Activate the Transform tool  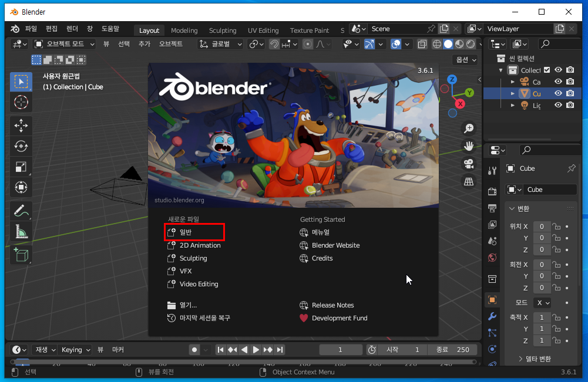click(21, 187)
